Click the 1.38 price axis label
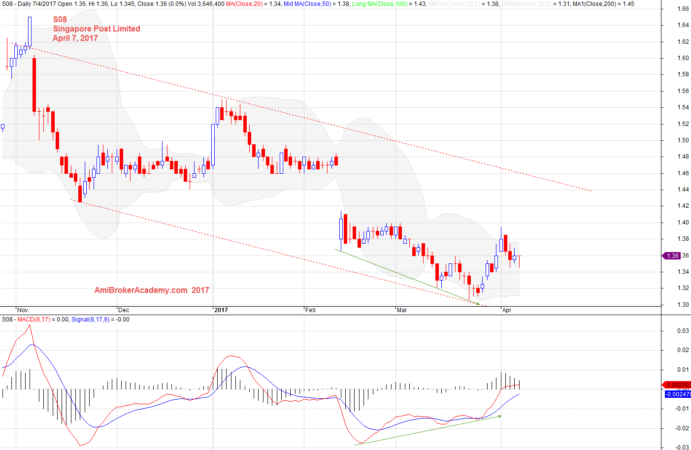 click(x=683, y=239)
